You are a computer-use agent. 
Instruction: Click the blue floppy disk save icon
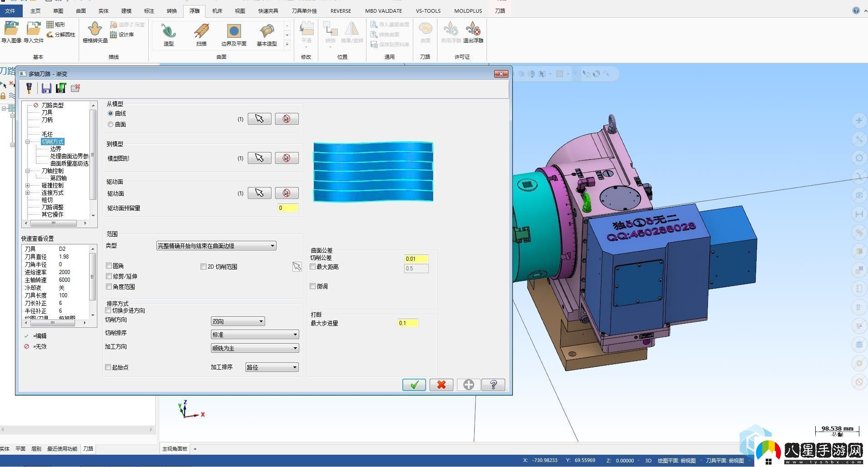click(46, 88)
